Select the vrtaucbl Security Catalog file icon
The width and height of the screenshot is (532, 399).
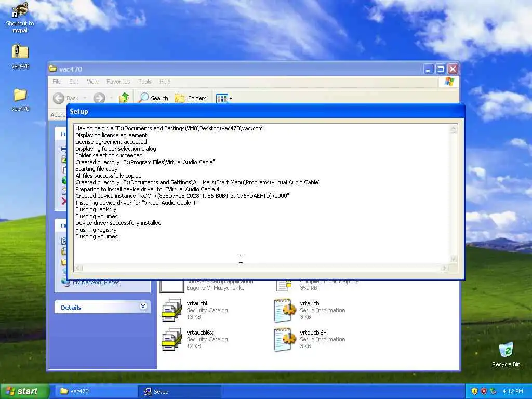click(x=171, y=310)
